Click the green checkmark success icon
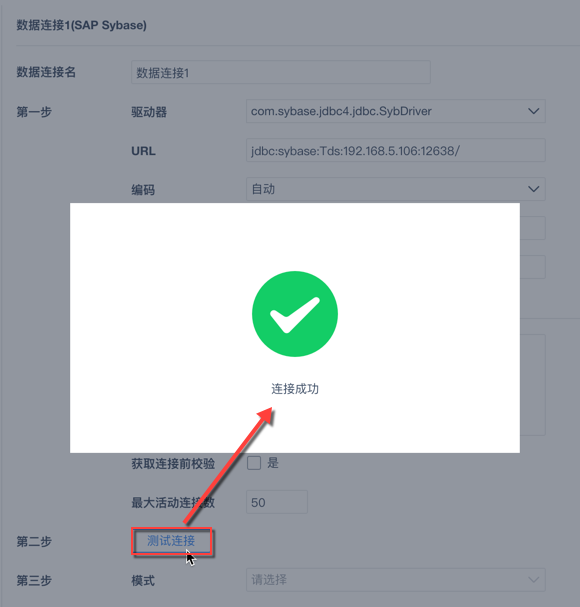The image size is (580, 607). tap(295, 314)
